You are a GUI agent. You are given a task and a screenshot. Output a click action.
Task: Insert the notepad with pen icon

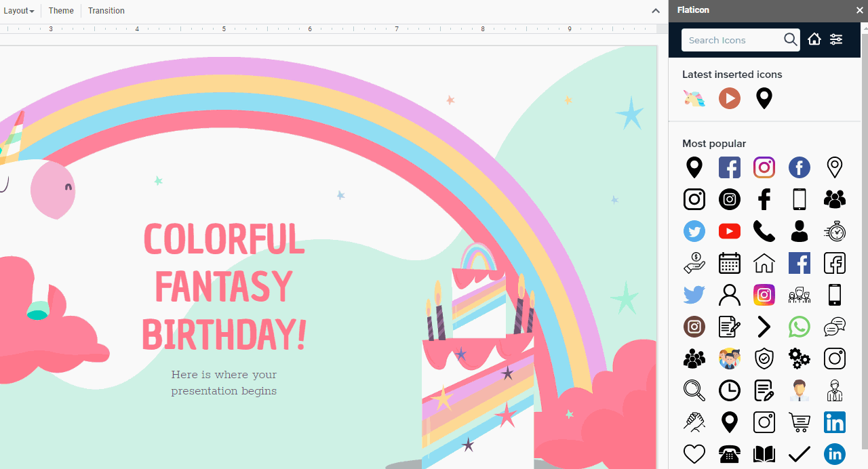coord(764,390)
